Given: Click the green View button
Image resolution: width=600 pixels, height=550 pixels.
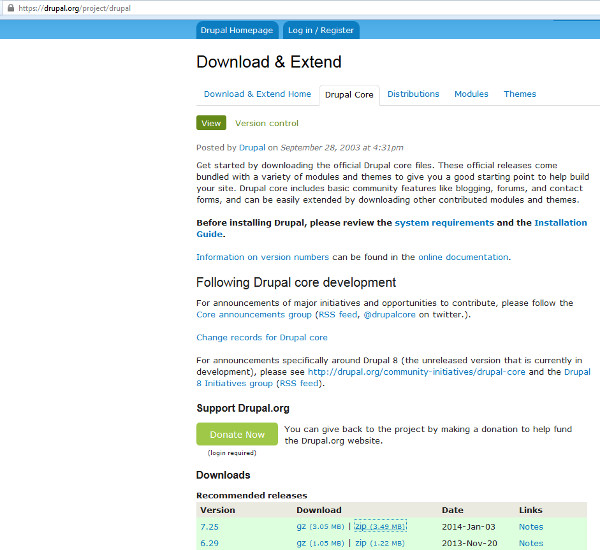Looking at the screenshot, I should (x=211, y=123).
